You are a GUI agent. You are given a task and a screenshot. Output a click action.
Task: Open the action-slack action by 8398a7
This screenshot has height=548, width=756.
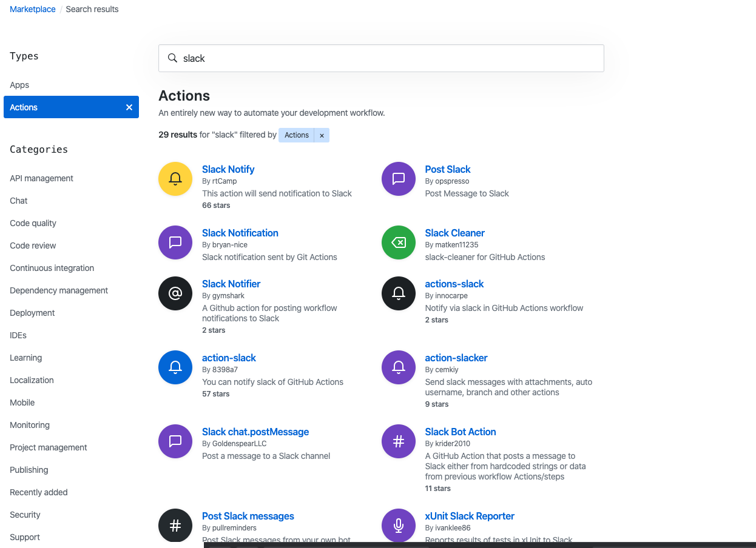pyautogui.click(x=229, y=358)
